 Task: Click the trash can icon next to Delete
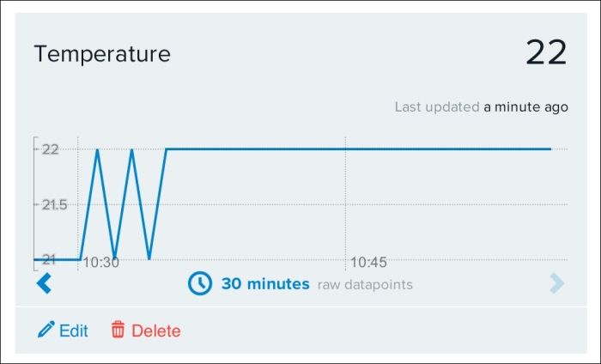tap(118, 330)
